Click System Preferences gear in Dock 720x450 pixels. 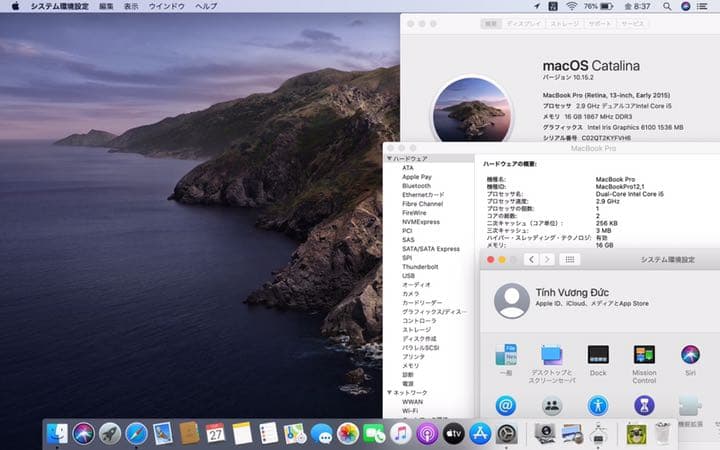pyautogui.click(x=506, y=433)
